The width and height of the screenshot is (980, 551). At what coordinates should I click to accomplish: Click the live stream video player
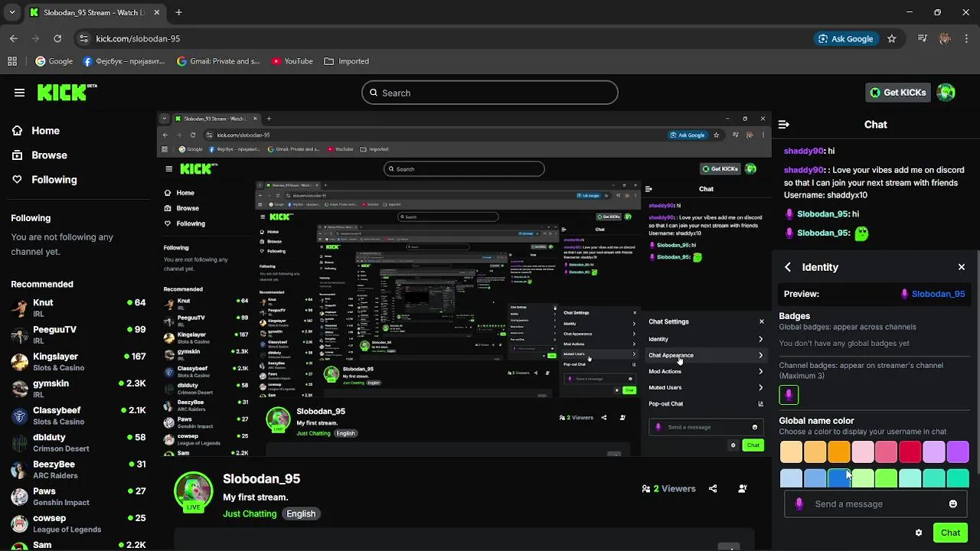tap(464, 285)
